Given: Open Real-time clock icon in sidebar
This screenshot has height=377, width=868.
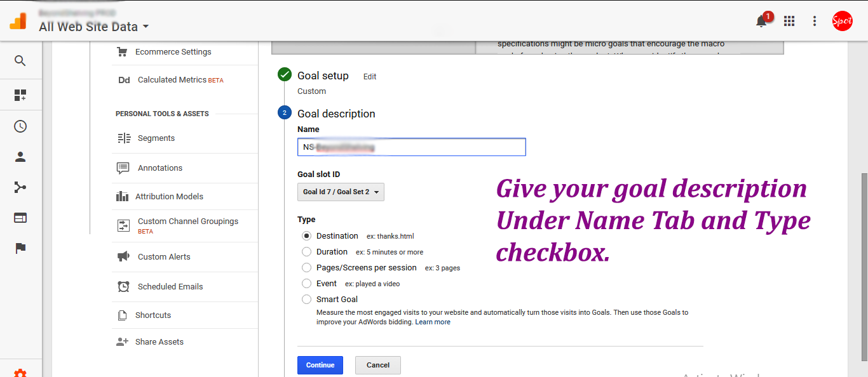Looking at the screenshot, I should tap(20, 126).
